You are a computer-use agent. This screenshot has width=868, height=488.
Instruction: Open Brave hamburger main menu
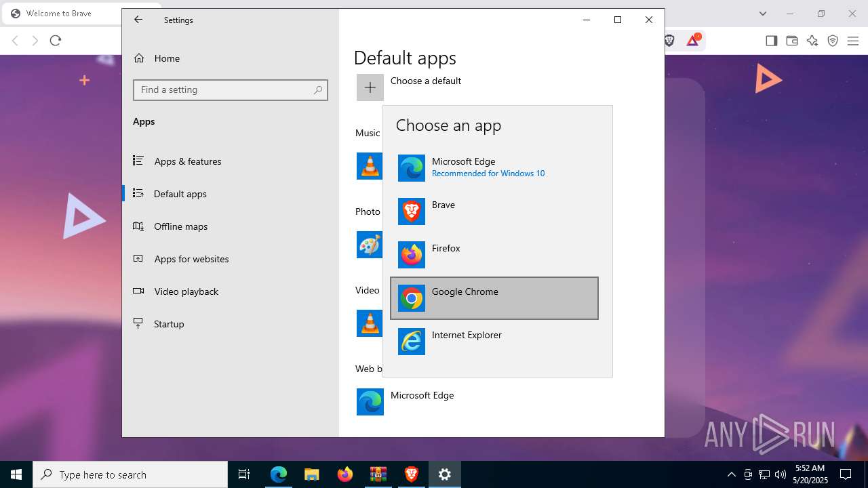(x=853, y=41)
